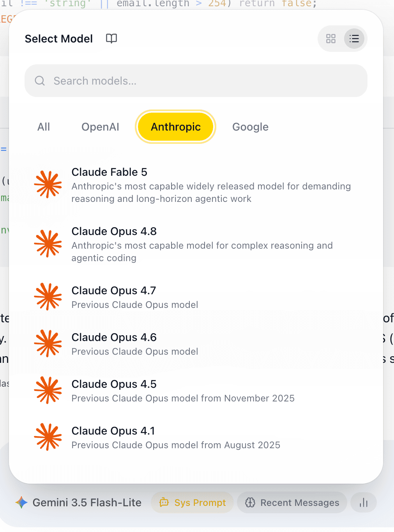Show All providers tab
The width and height of the screenshot is (394, 532).
pos(44,127)
